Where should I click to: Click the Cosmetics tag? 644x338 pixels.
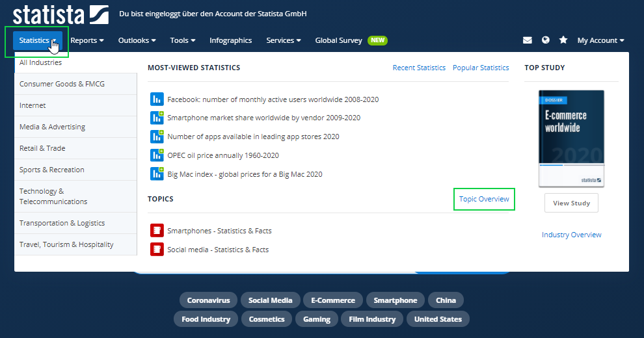(x=267, y=319)
